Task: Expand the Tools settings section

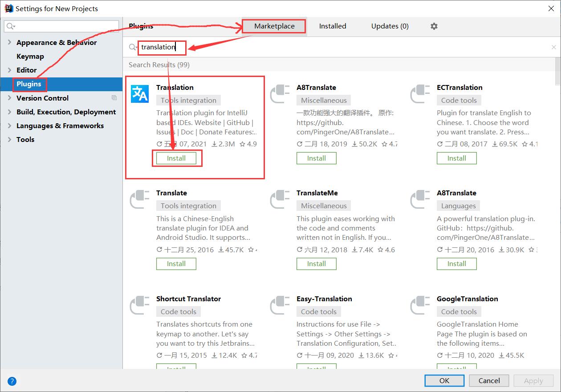Action: (9, 139)
